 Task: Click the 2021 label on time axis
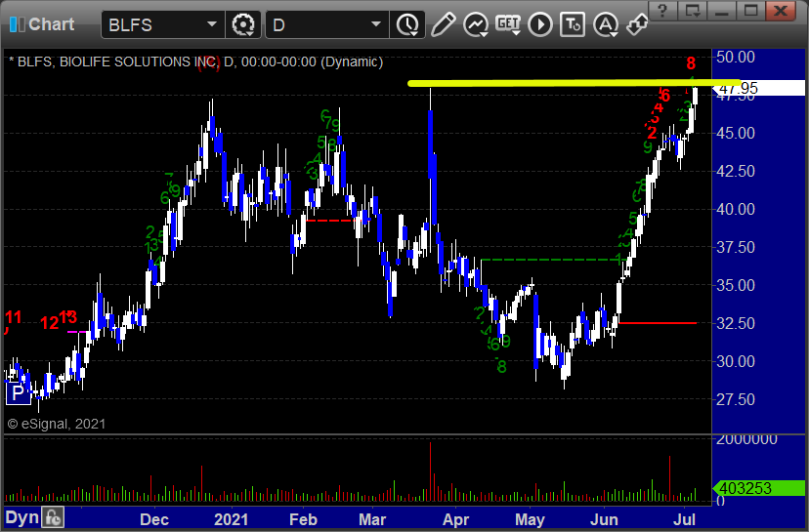click(x=231, y=519)
